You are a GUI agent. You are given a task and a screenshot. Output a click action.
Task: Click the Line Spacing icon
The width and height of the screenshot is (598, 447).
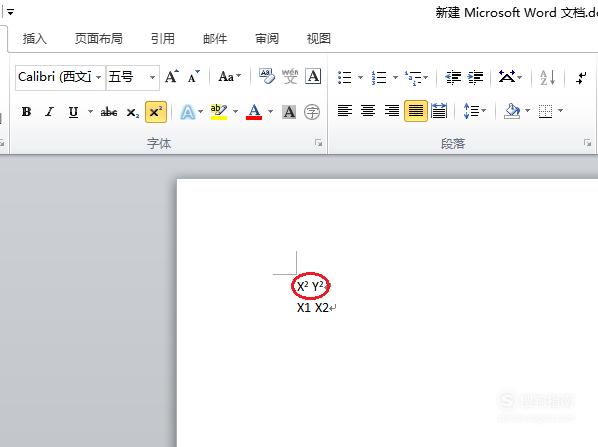point(471,111)
